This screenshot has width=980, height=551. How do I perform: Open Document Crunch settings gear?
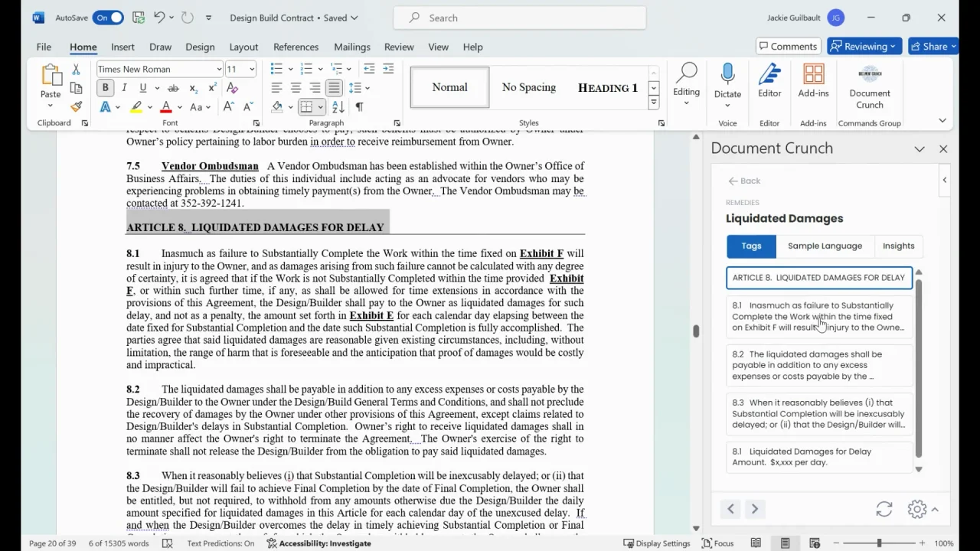point(916,510)
